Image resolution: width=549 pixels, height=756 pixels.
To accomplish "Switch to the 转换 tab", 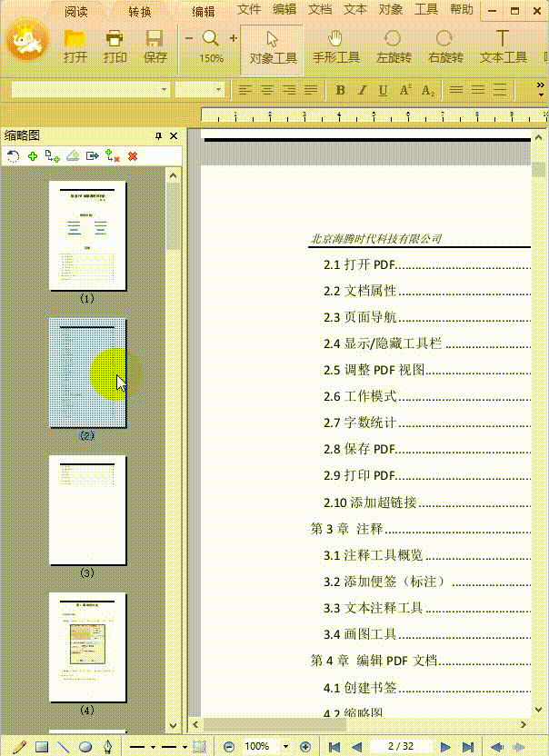I will (x=140, y=12).
